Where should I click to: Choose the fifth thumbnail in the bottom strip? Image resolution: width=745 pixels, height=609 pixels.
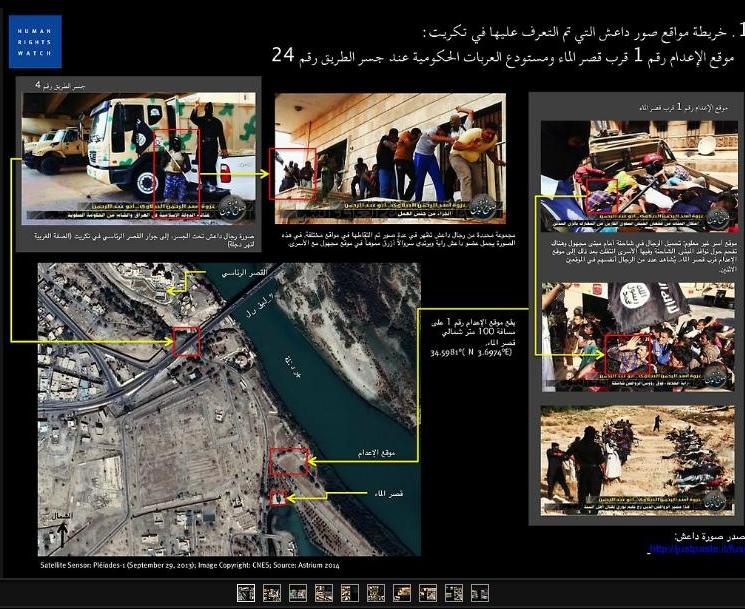[x=349, y=593]
